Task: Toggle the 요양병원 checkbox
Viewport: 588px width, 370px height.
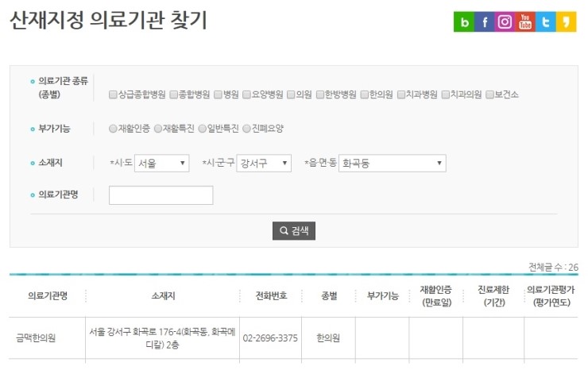Action: click(247, 94)
